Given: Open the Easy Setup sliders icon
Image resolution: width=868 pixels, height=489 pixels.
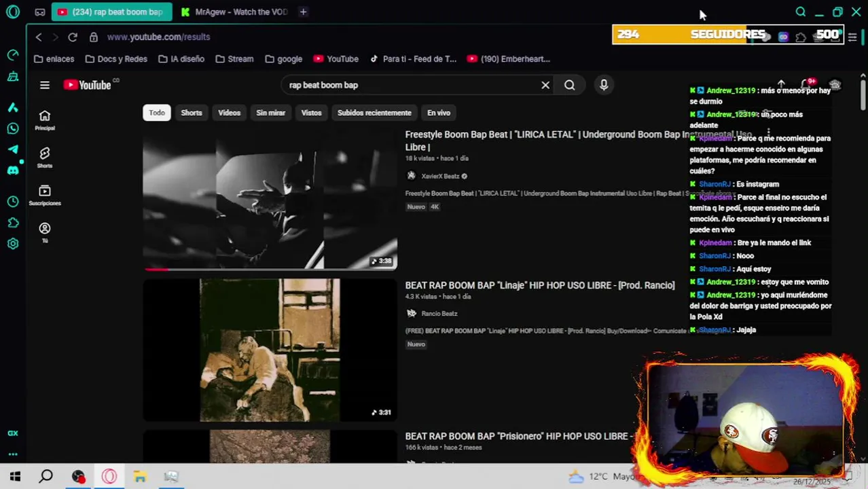Looking at the screenshot, I should tap(852, 37).
